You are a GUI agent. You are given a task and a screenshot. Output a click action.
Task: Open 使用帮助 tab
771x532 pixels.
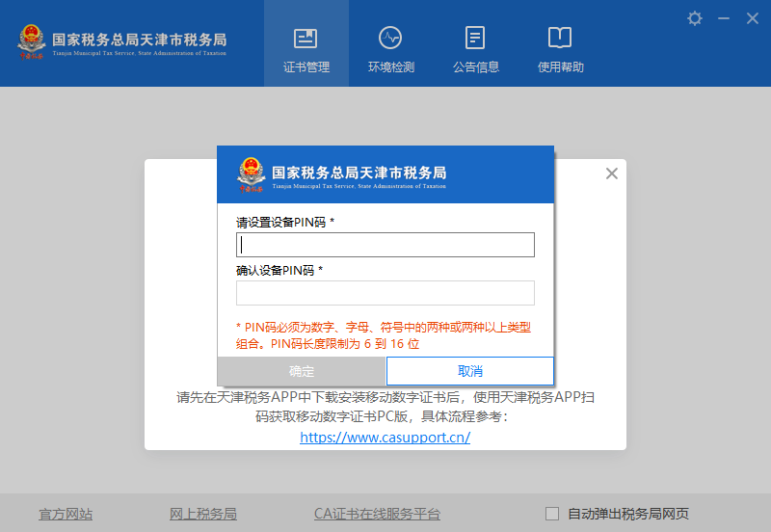[560, 49]
